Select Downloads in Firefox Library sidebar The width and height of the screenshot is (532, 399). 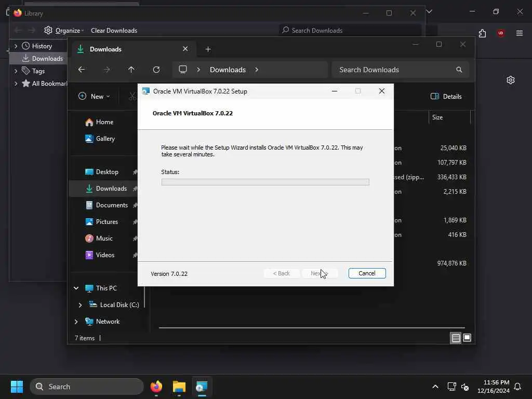click(x=42, y=59)
